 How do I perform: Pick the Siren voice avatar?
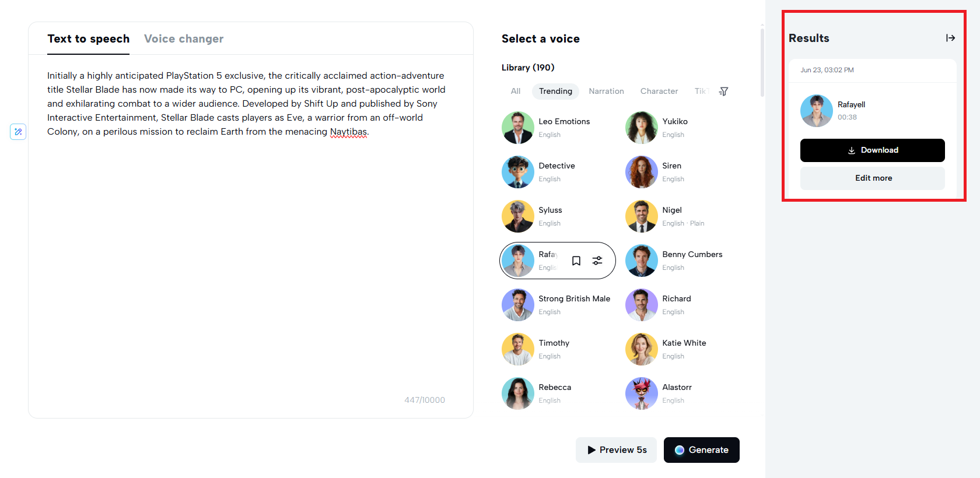(642, 172)
